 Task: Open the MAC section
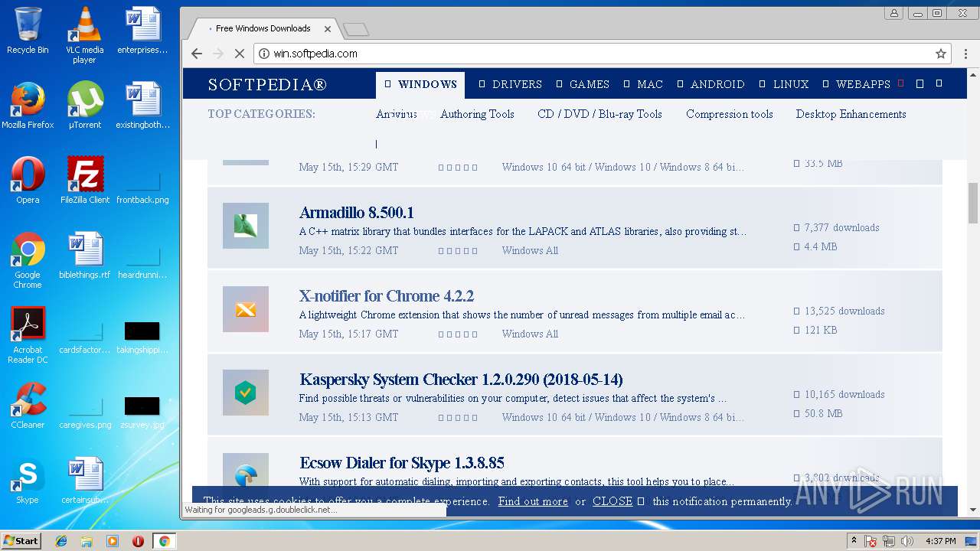(x=643, y=84)
